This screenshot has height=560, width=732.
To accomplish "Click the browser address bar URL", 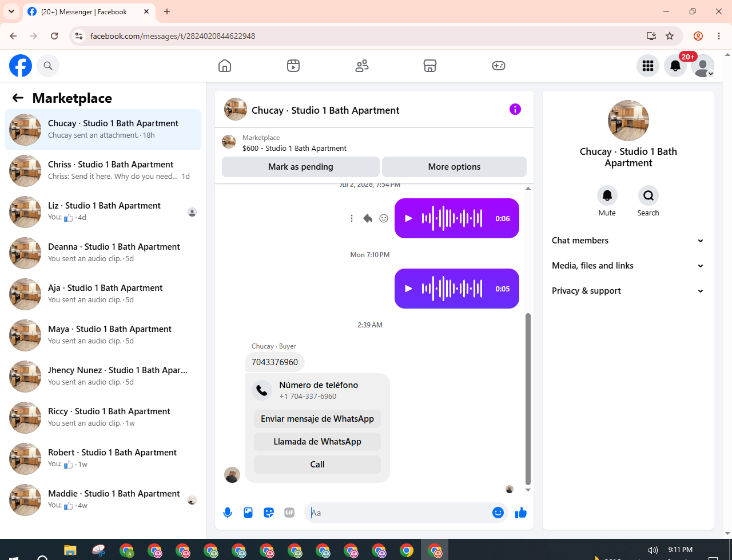I will [173, 36].
